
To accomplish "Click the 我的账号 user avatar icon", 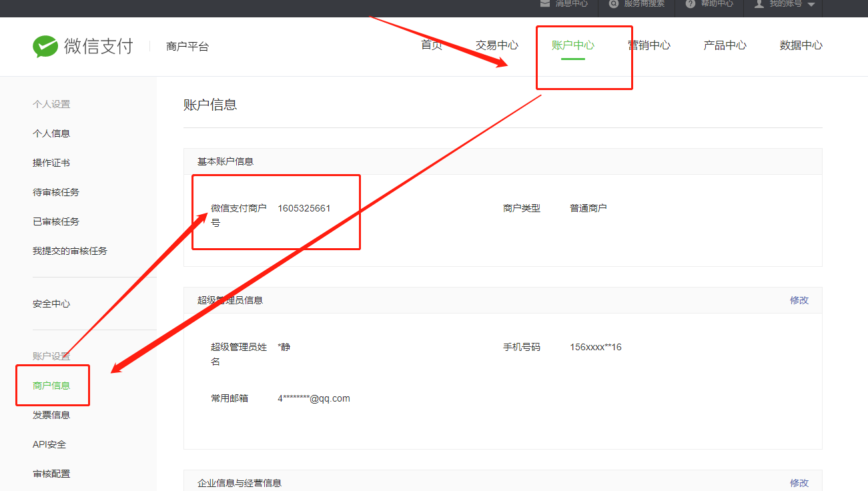I will (759, 3).
